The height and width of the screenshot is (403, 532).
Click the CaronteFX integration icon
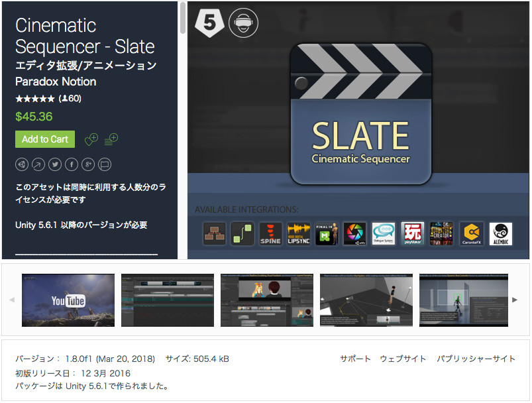point(471,233)
